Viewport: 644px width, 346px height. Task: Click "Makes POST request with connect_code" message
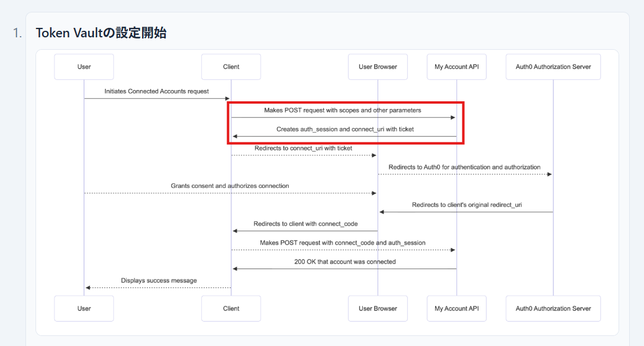(342, 243)
